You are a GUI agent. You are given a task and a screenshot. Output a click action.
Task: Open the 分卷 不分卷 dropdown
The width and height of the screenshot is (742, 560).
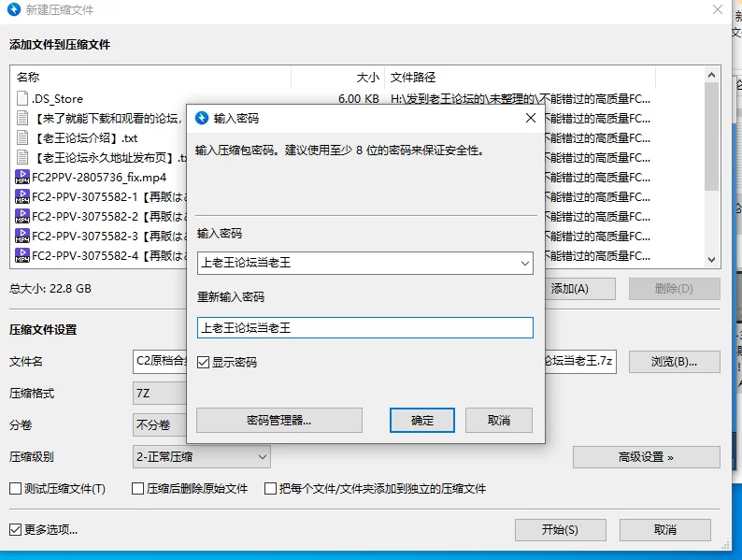pos(160,424)
